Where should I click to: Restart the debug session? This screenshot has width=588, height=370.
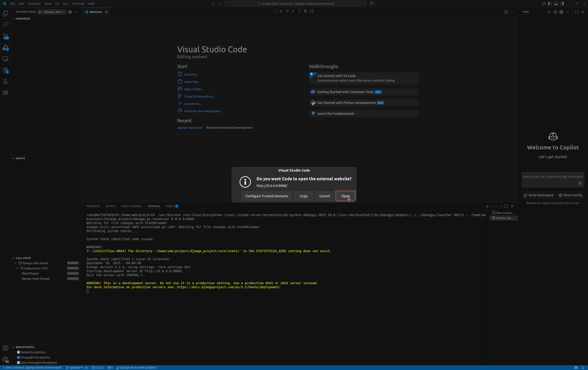coord(305,11)
